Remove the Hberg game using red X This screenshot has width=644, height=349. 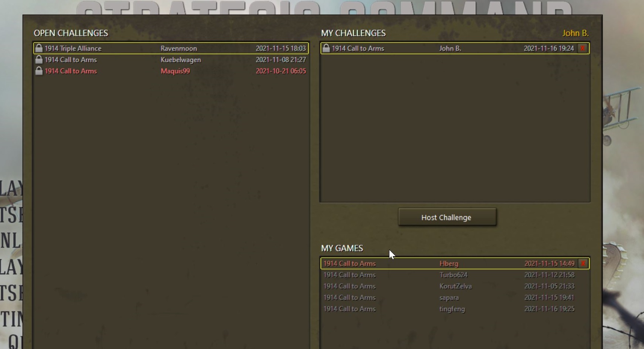[x=583, y=263]
